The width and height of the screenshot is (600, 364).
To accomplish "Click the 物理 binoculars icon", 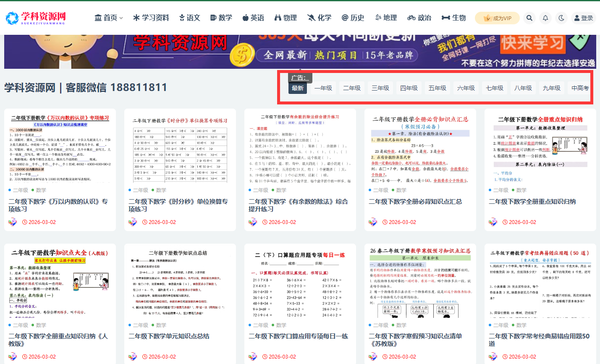I will tap(286, 18).
